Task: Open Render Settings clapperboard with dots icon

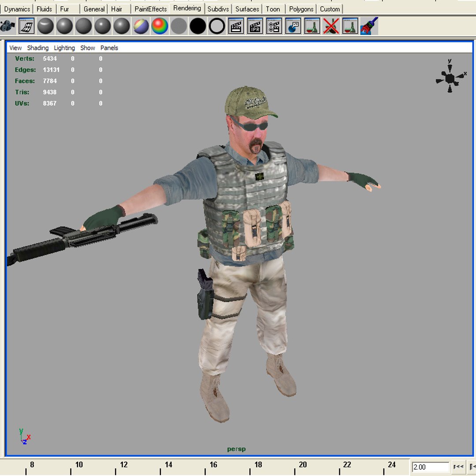Action: pos(274,26)
